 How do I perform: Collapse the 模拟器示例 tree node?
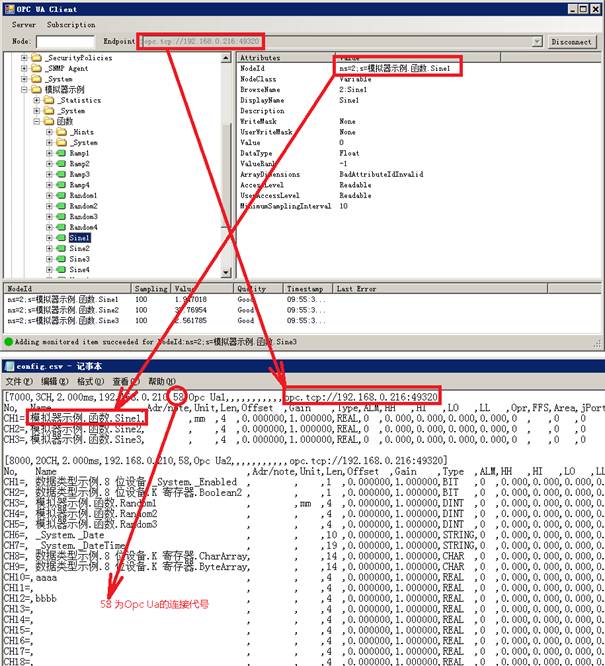pos(24,90)
